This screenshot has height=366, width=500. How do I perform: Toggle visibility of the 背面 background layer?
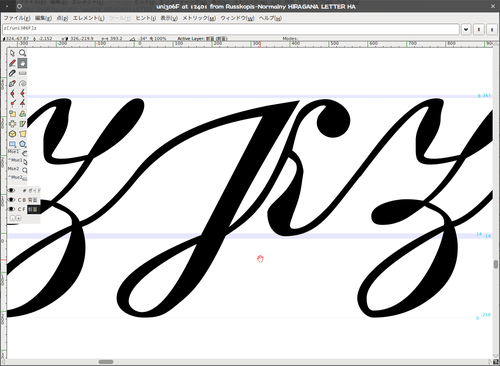pos(12,200)
